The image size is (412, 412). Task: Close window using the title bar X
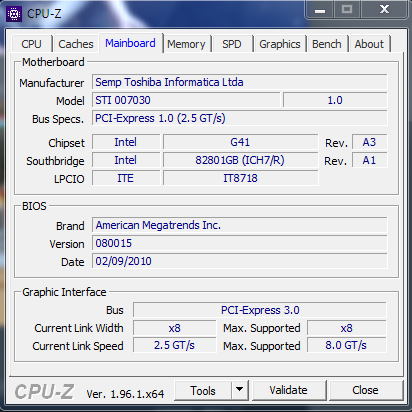384,10
